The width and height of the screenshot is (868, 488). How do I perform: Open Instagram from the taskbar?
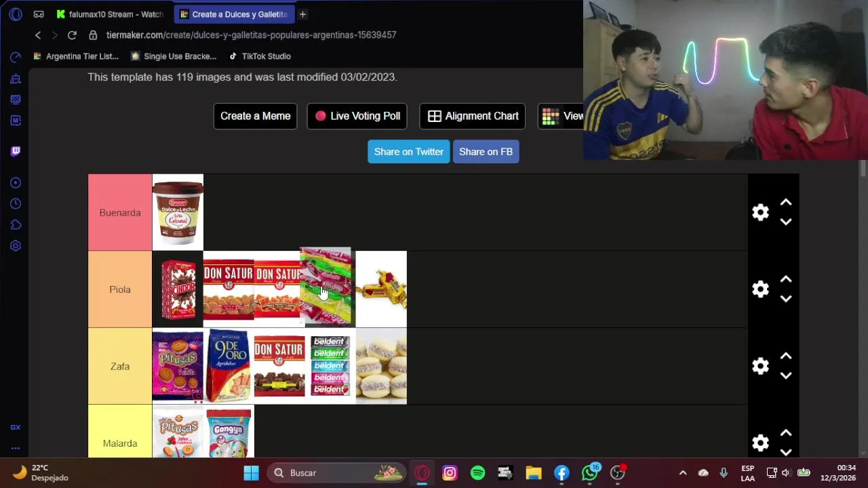[x=450, y=473]
